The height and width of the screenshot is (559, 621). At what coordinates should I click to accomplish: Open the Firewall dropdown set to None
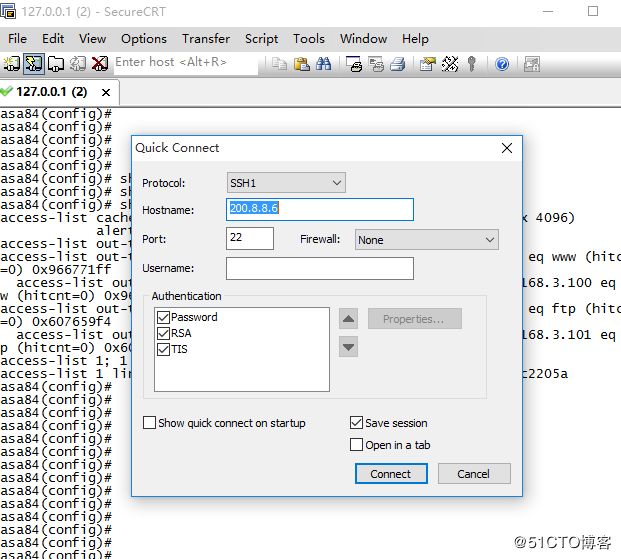489,240
